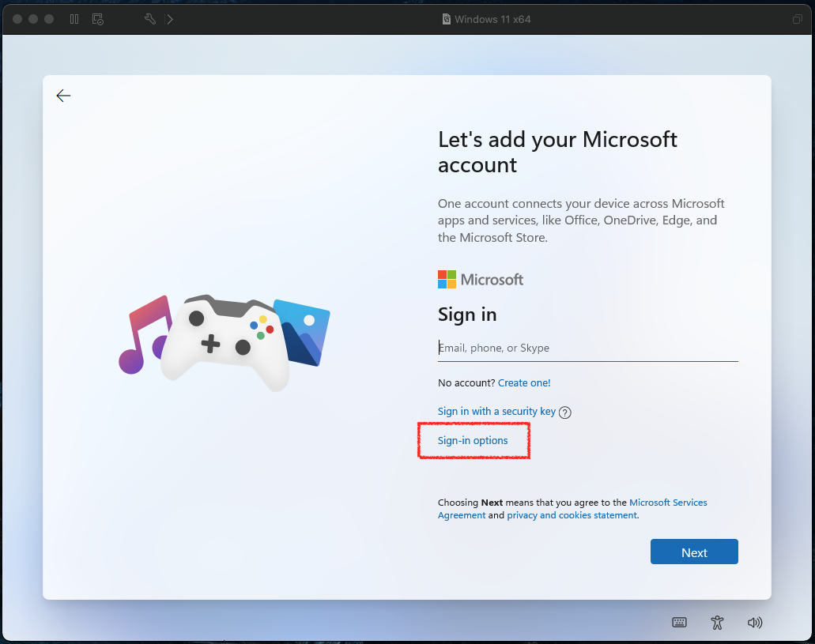Go back using the arrow icon
This screenshot has height=644, width=815.
[x=63, y=96]
